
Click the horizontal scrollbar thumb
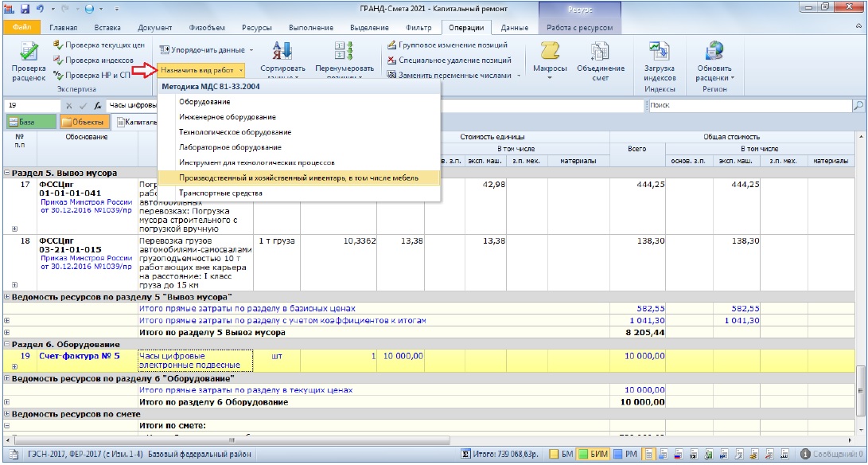point(232,440)
